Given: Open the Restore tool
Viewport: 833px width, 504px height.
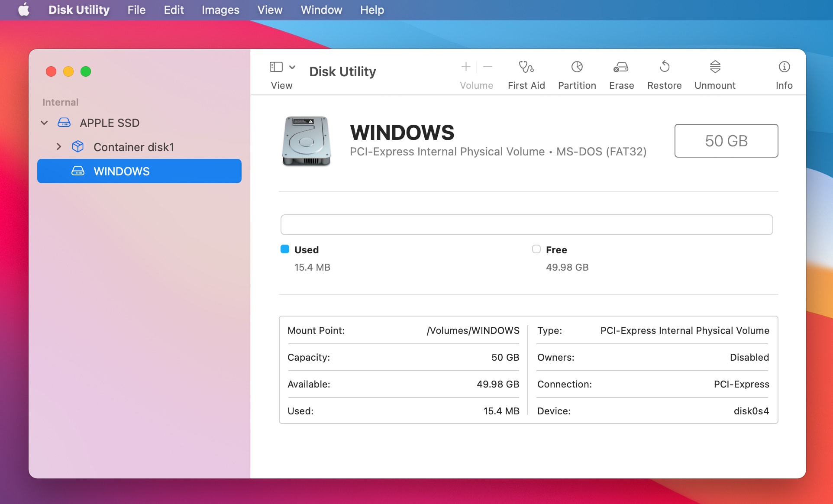Looking at the screenshot, I should point(664,74).
